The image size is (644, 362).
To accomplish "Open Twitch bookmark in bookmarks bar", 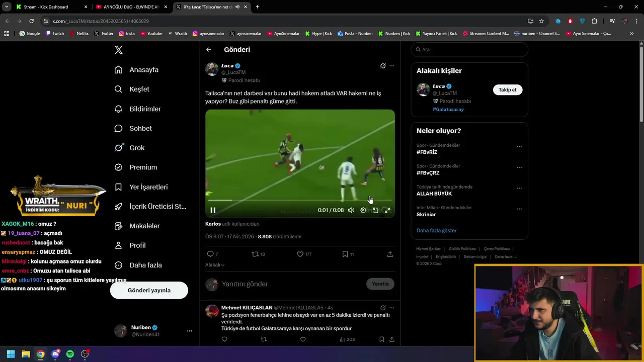I will click(55, 34).
